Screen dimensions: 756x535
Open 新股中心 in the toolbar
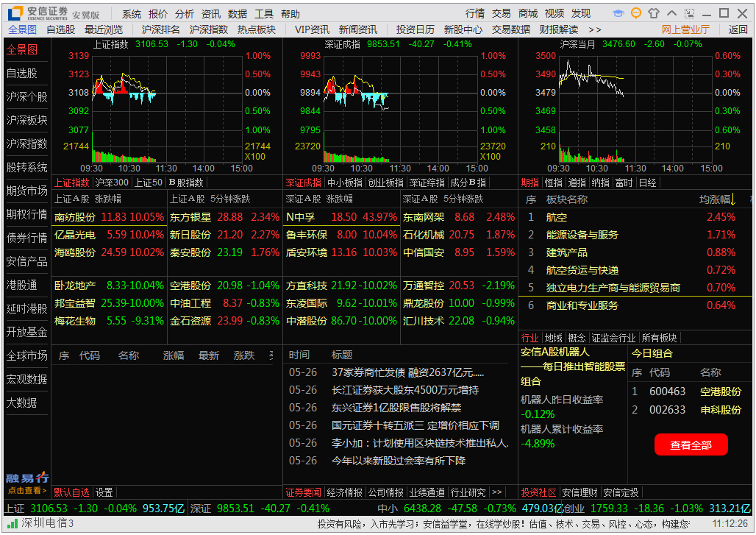pyautogui.click(x=463, y=30)
